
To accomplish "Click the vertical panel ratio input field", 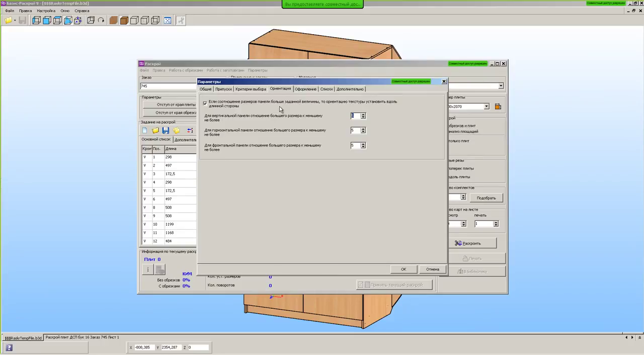I will pyautogui.click(x=355, y=116).
